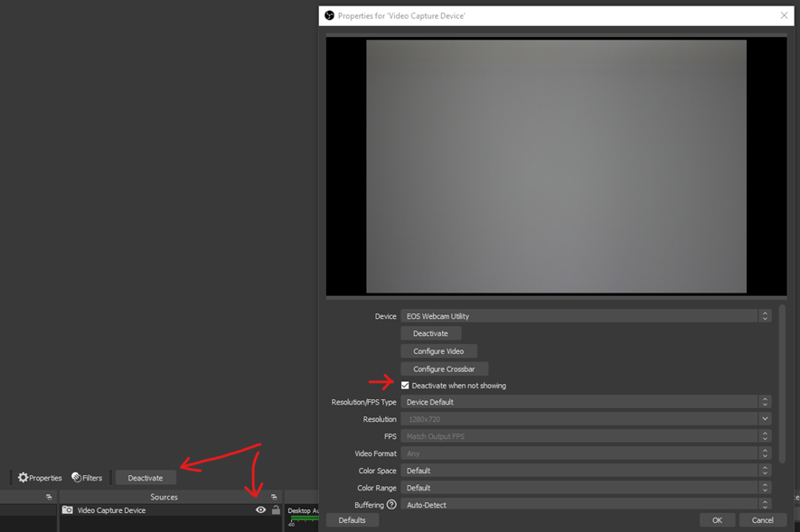Click the camera icon of Video Capture Device

click(68, 509)
